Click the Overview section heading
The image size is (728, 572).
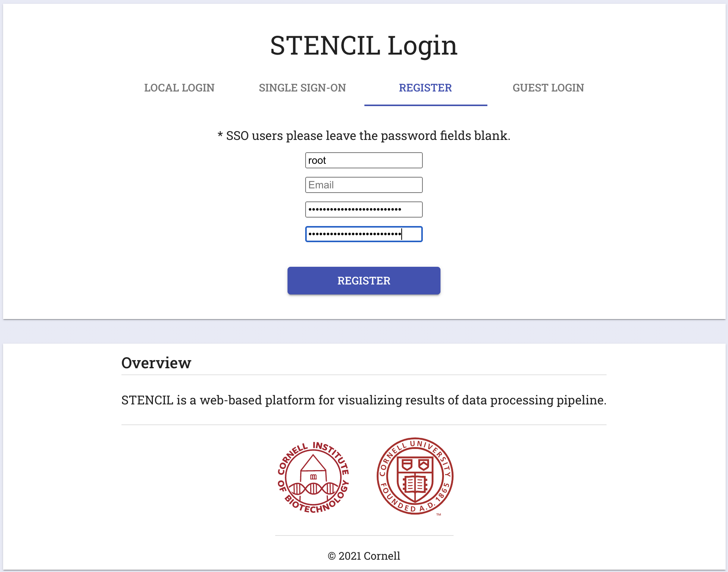point(156,363)
